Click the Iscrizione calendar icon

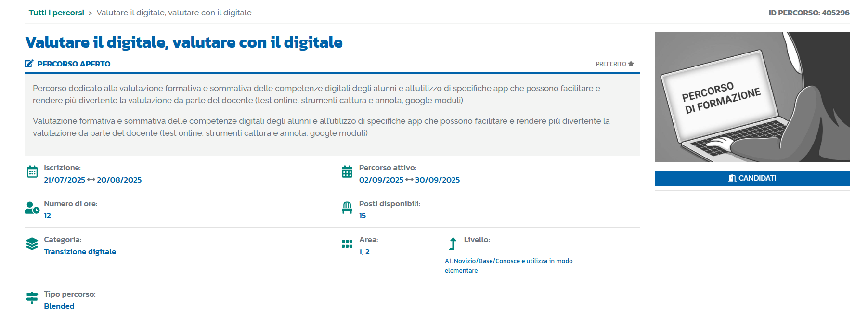(x=32, y=172)
